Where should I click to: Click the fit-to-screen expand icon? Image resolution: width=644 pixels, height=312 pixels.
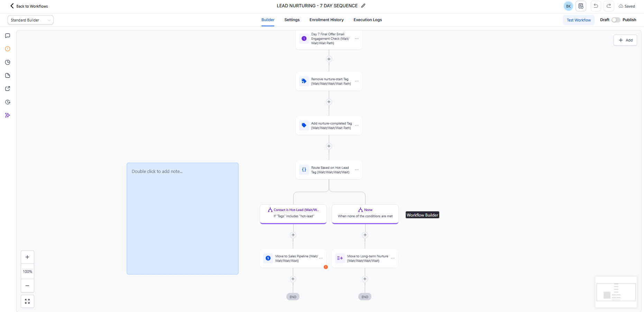coord(27,301)
